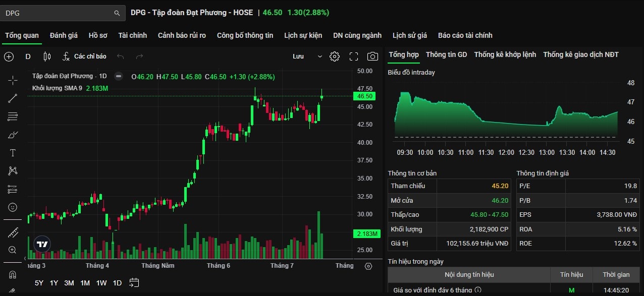
Task: Redo the last chart action
Action: click(139, 56)
